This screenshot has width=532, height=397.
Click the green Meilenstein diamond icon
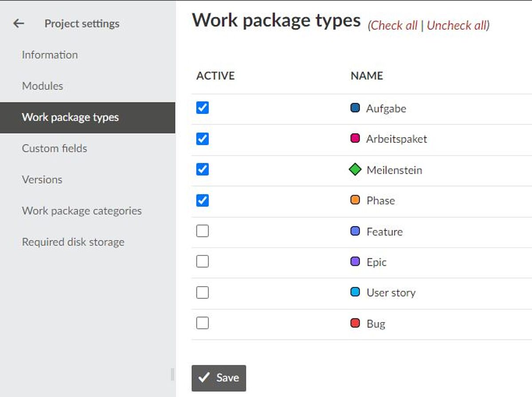(x=355, y=170)
